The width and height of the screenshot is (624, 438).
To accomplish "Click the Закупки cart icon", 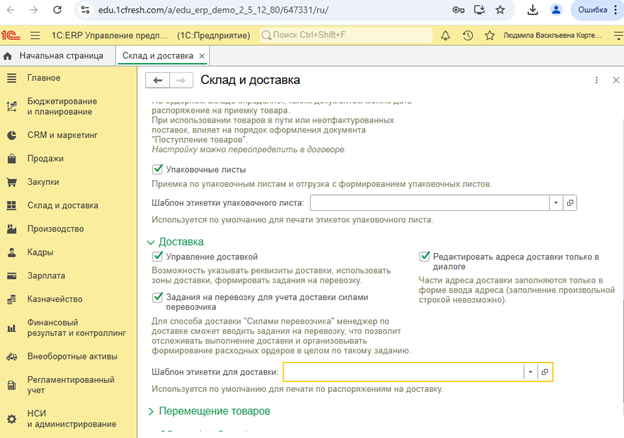I will click(x=12, y=182).
